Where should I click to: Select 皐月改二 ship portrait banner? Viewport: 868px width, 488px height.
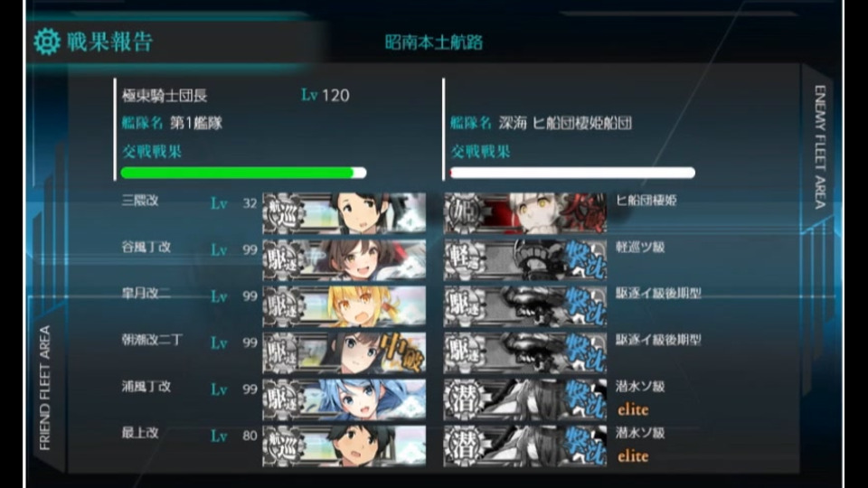344,306
